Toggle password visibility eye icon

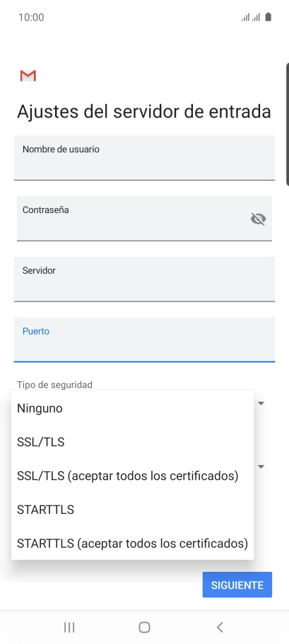[258, 219]
